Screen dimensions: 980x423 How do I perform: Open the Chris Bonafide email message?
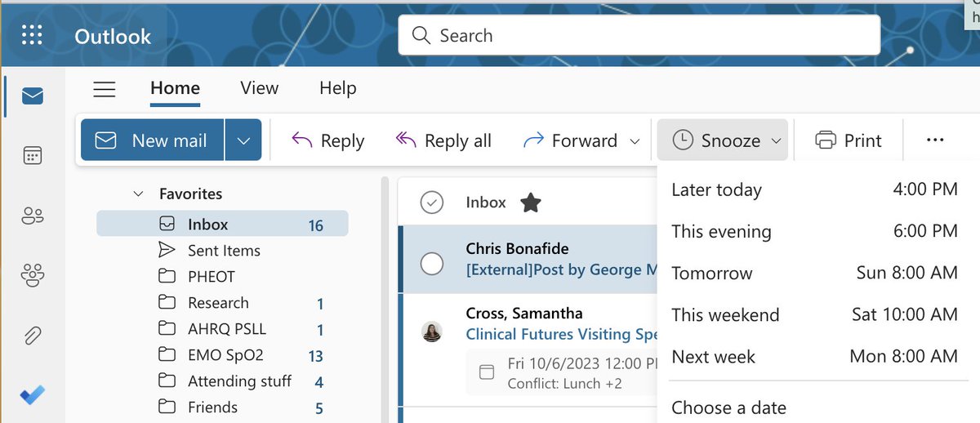[528, 259]
